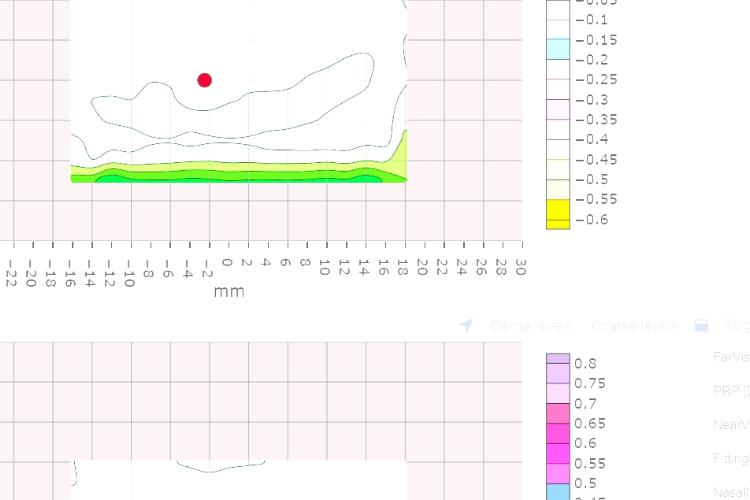
Task: Click the mm axis unit label
Action: pos(228,292)
